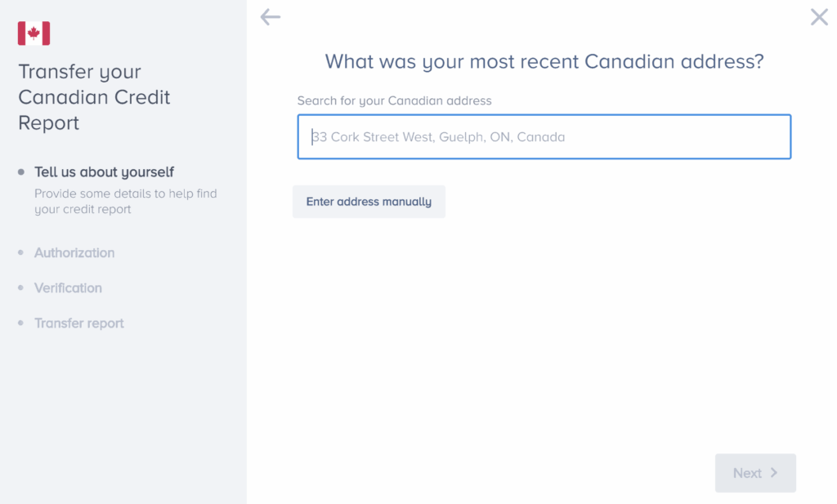Close the credit report transfer dialog
The width and height of the screenshot is (837, 504).
818,17
